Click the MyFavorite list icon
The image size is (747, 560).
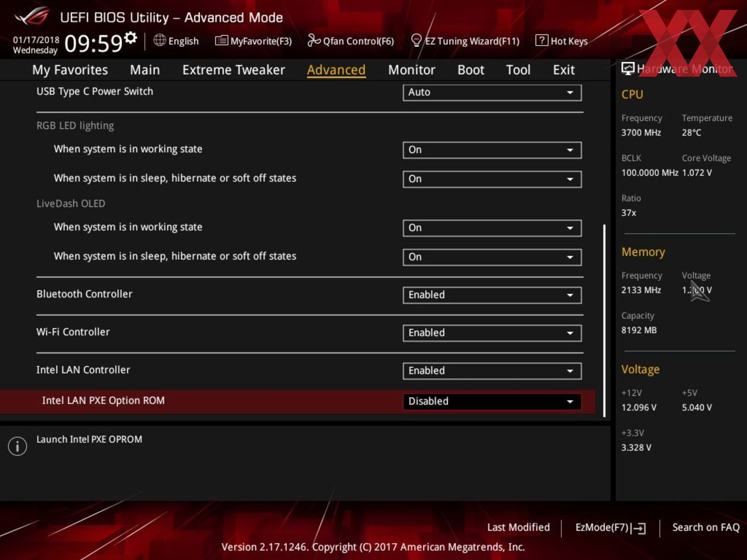click(x=221, y=41)
